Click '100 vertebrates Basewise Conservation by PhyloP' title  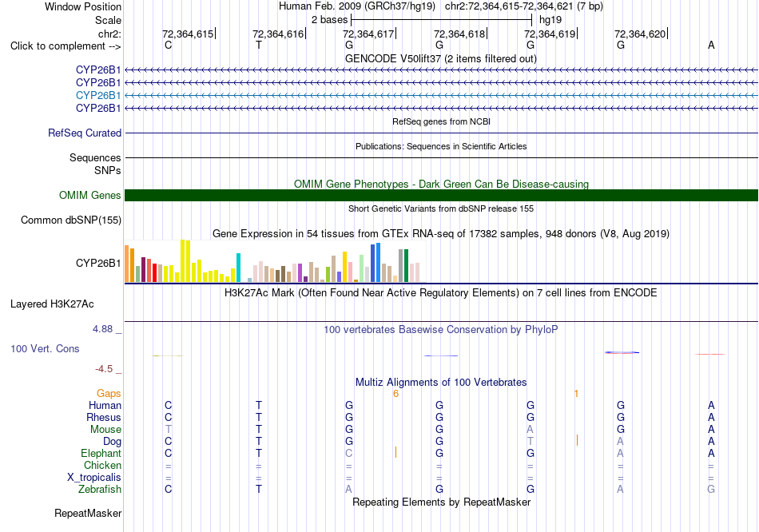tap(440, 330)
